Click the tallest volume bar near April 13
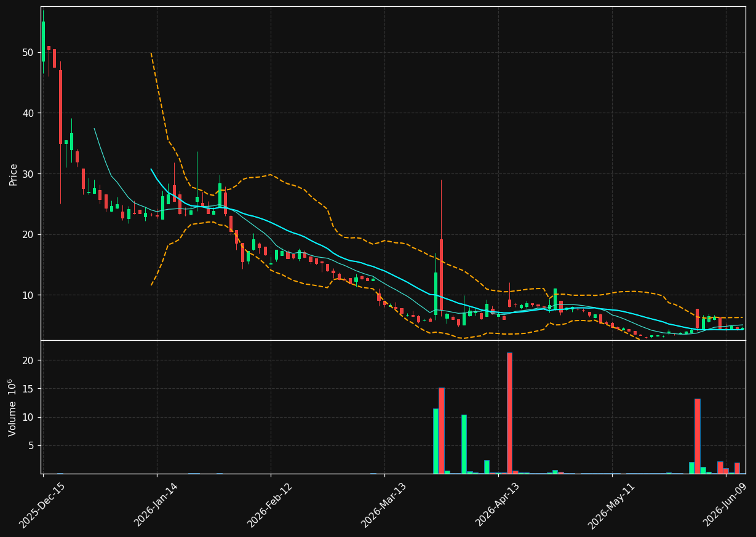The width and height of the screenshot is (756, 537). point(509,413)
